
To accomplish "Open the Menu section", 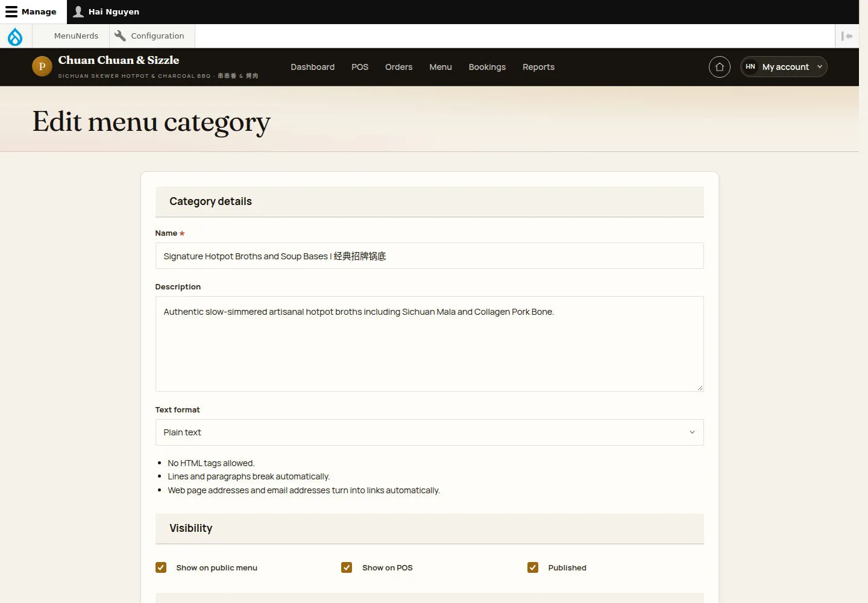I will [x=441, y=67].
